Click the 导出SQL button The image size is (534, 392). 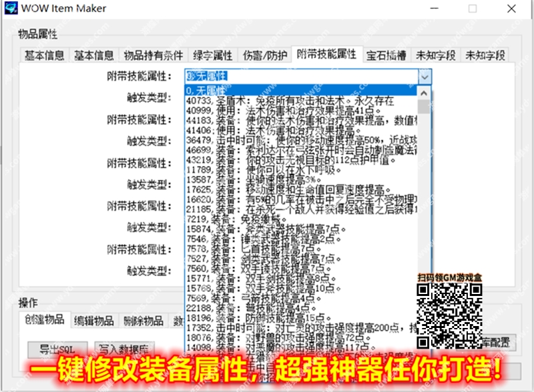57,349
